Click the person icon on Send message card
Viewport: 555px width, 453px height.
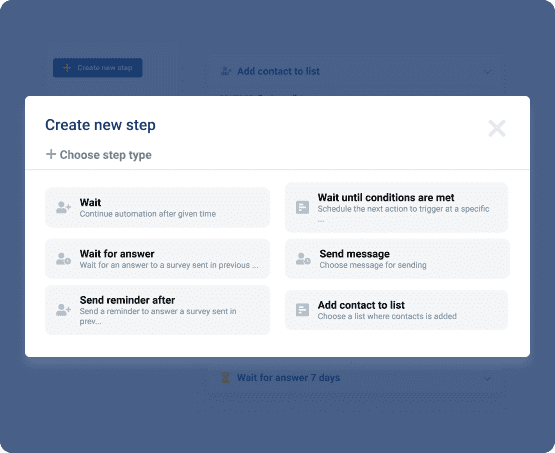pos(303,259)
